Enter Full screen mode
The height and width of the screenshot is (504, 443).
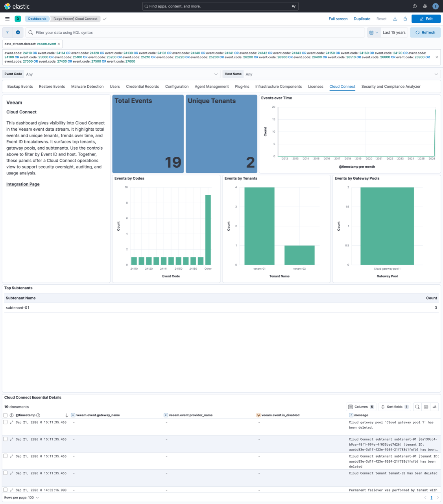338,19
